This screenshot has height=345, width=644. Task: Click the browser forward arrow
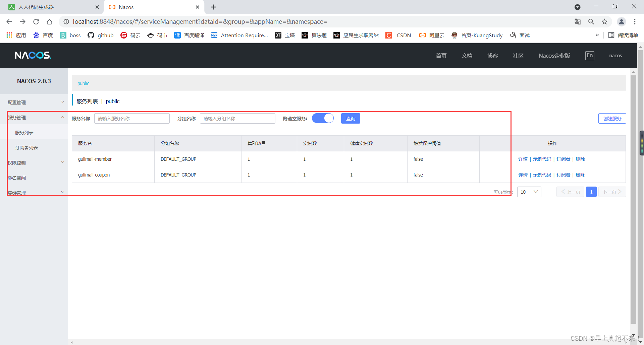(22, 22)
